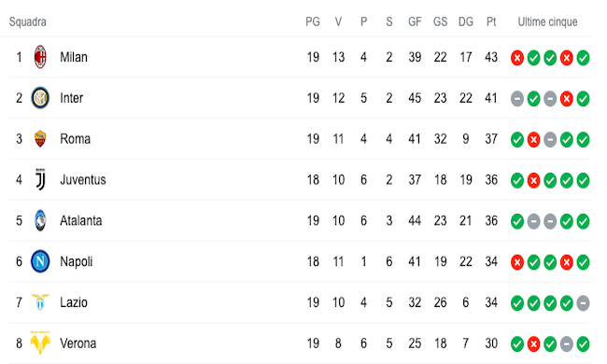
Task: Click the Inter club crest
Action: point(40,98)
